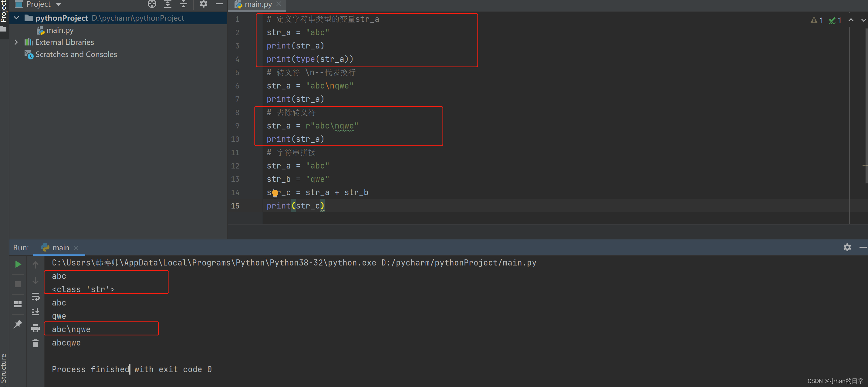Click the green Rerun main button

point(18,264)
